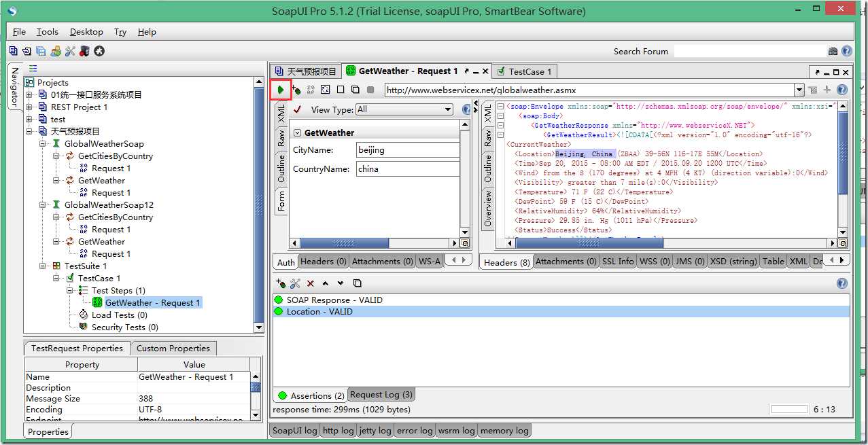The height and width of the screenshot is (445, 868).
Task: Click the configure assertion wrench icon
Action: (295, 283)
